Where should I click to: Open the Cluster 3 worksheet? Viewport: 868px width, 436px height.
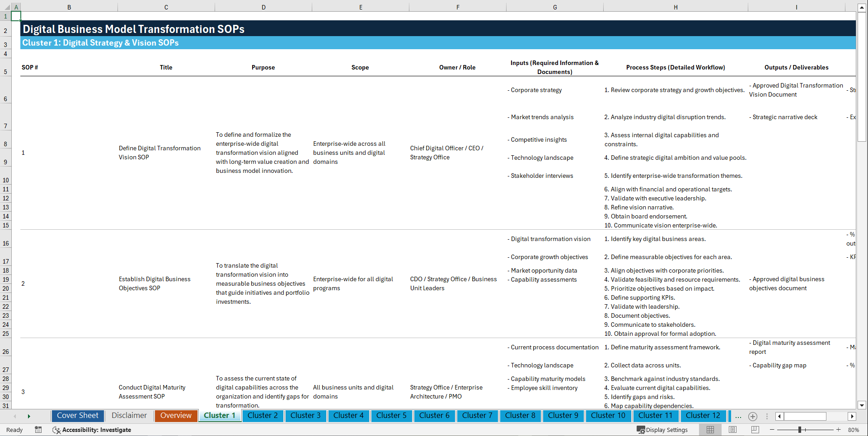coord(305,416)
